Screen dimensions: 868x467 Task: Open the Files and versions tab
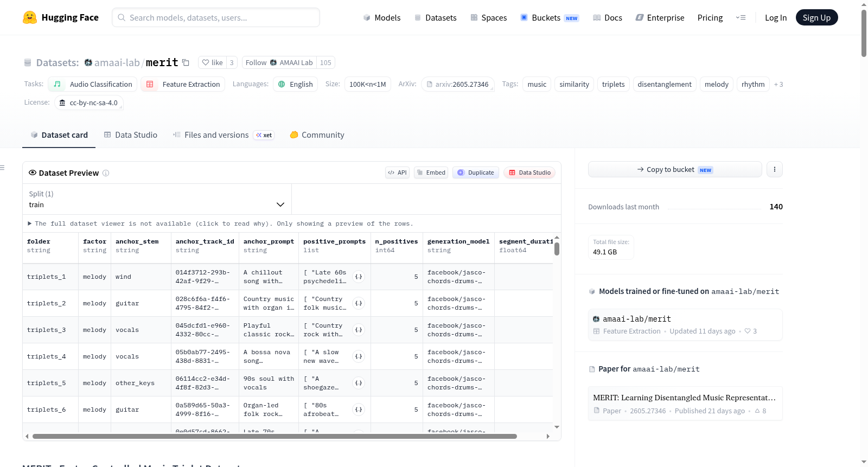pyautogui.click(x=224, y=135)
